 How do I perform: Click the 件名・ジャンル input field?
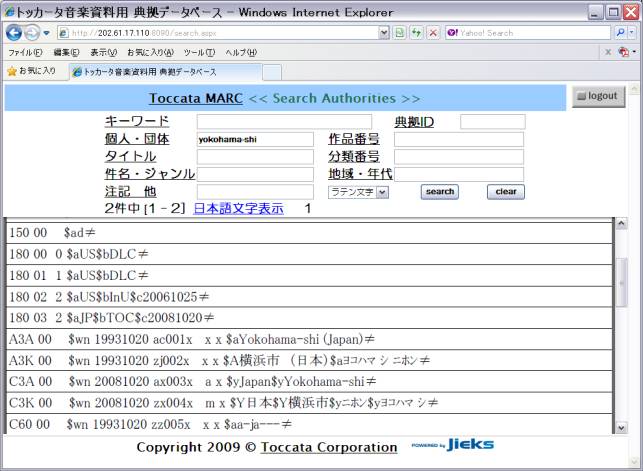tap(255, 174)
